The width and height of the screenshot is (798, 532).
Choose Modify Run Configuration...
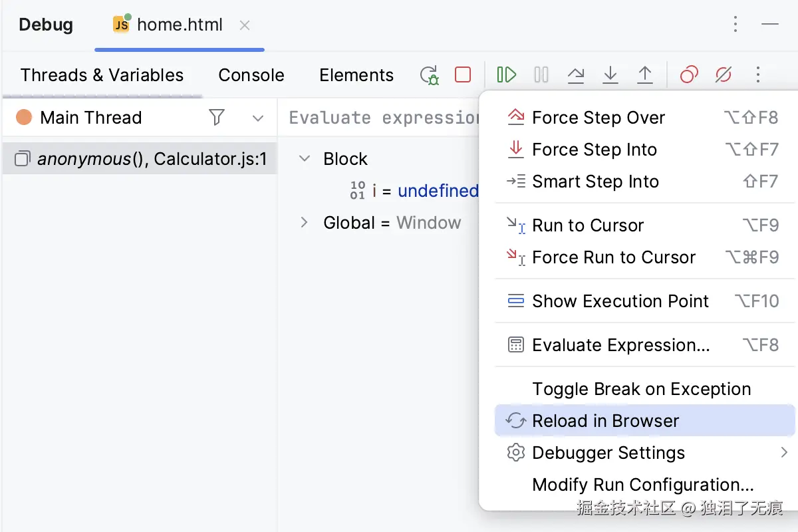coord(642,485)
